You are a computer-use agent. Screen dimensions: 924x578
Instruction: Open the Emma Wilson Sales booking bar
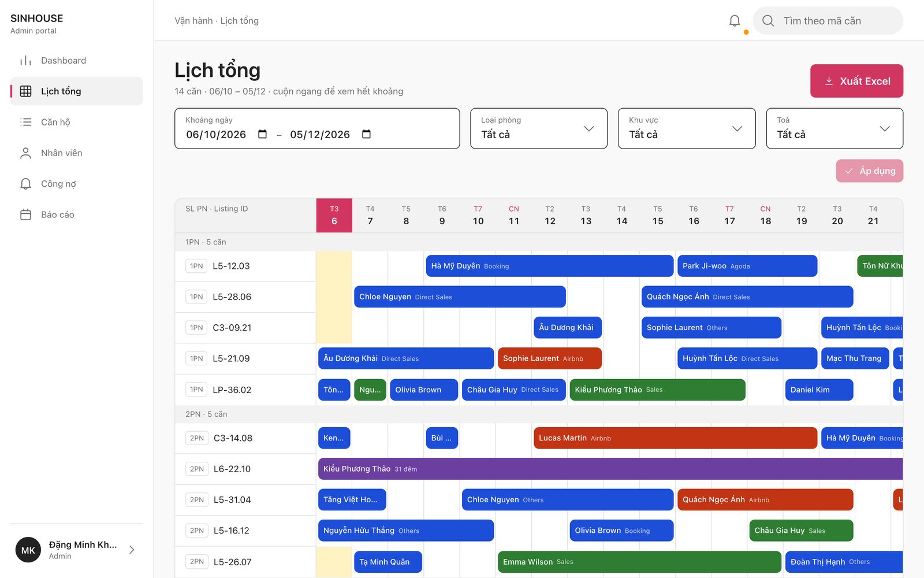pyautogui.click(x=639, y=562)
